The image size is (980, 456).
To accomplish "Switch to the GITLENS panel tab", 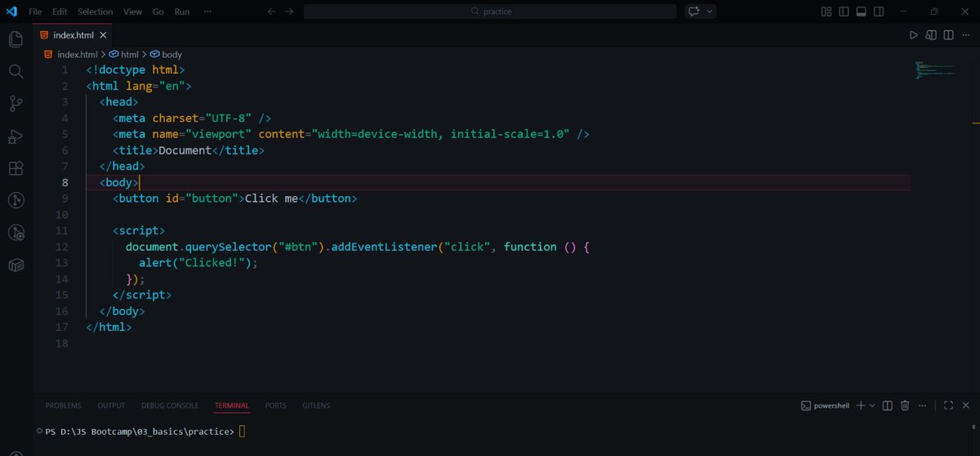I will [x=317, y=405].
